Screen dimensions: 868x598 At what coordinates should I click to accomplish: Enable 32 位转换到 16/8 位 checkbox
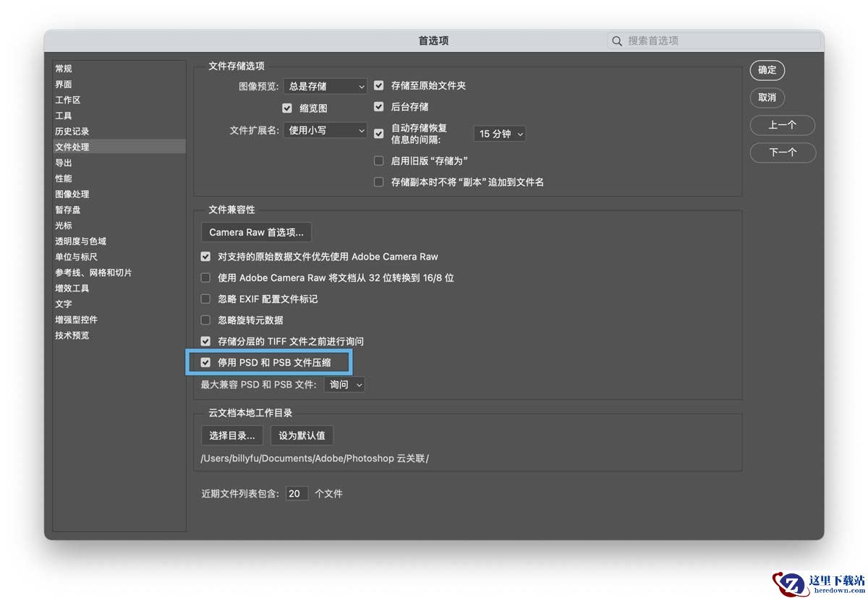[205, 278]
